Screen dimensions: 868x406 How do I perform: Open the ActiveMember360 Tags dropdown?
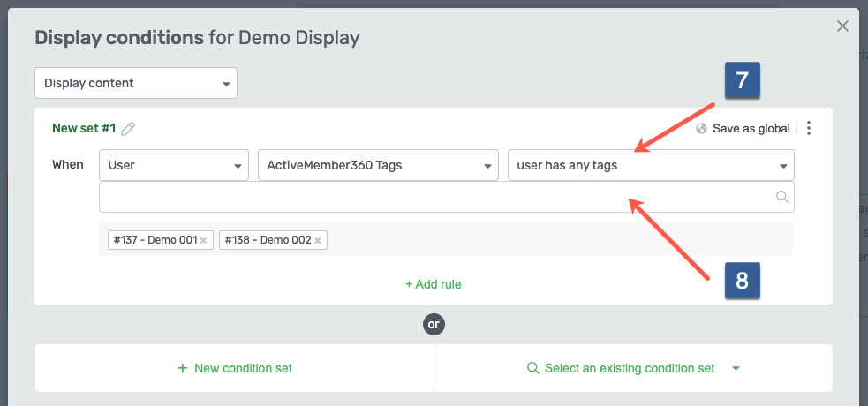(x=378, y=165)
